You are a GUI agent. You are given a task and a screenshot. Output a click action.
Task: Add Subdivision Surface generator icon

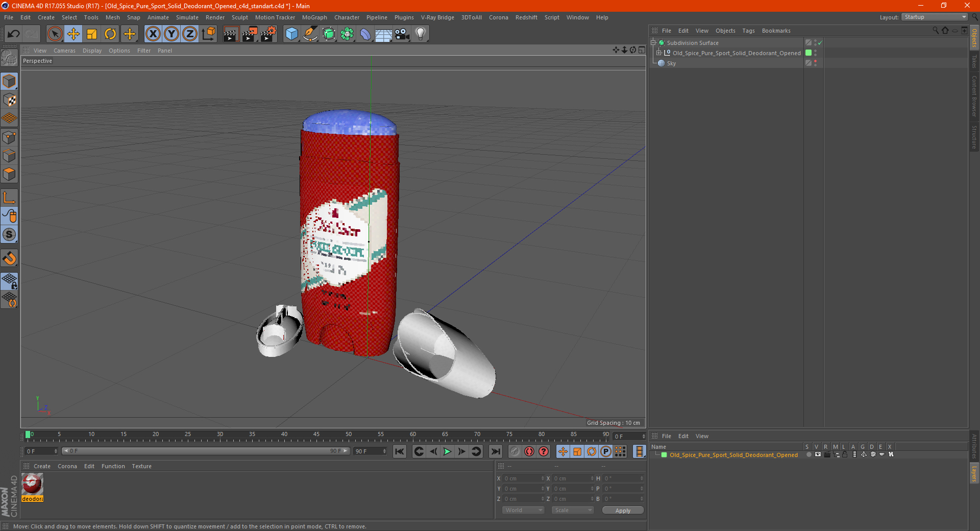pos(329,34)
